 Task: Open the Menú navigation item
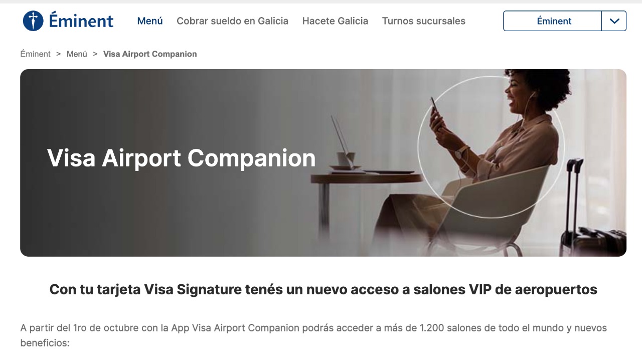click(150, 21)
